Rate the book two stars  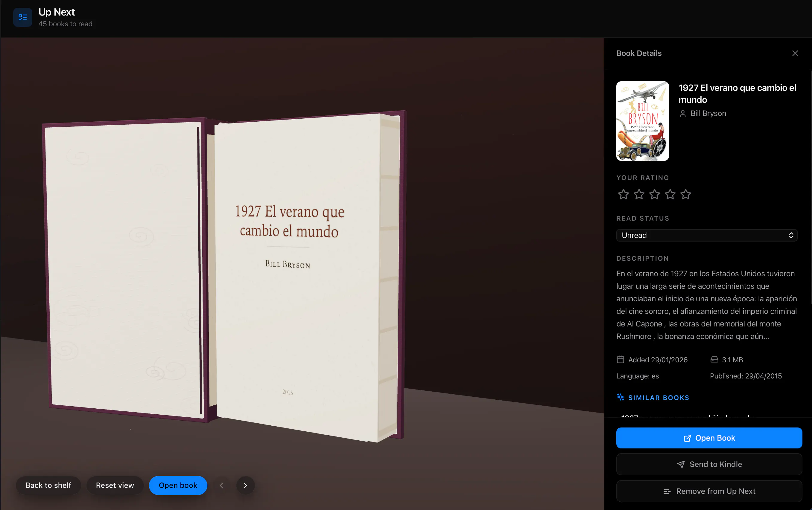[639, 194]
